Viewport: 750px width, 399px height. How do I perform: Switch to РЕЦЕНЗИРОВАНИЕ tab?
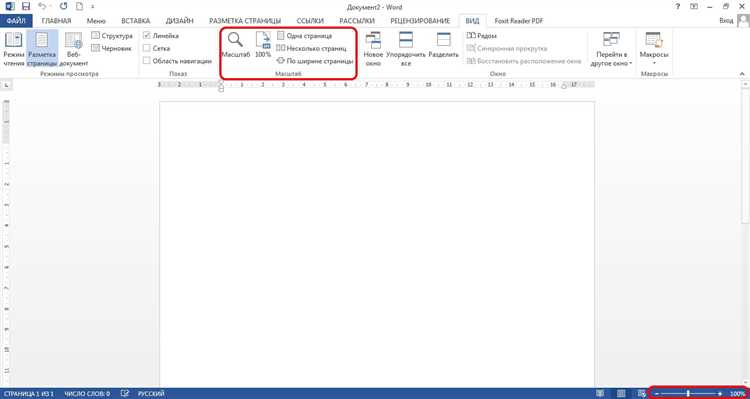420,21
